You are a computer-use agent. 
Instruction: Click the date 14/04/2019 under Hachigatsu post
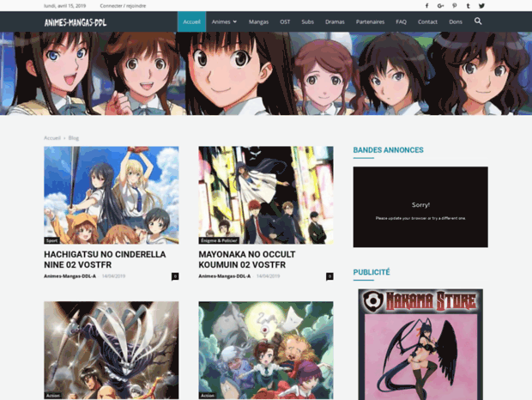pos(113,276)
